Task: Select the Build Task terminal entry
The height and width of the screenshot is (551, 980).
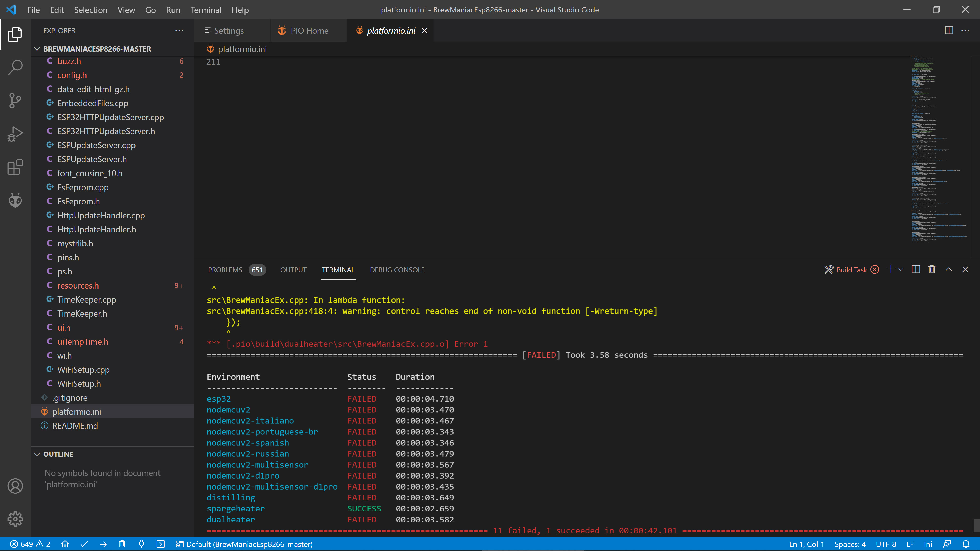Action: 851,270
